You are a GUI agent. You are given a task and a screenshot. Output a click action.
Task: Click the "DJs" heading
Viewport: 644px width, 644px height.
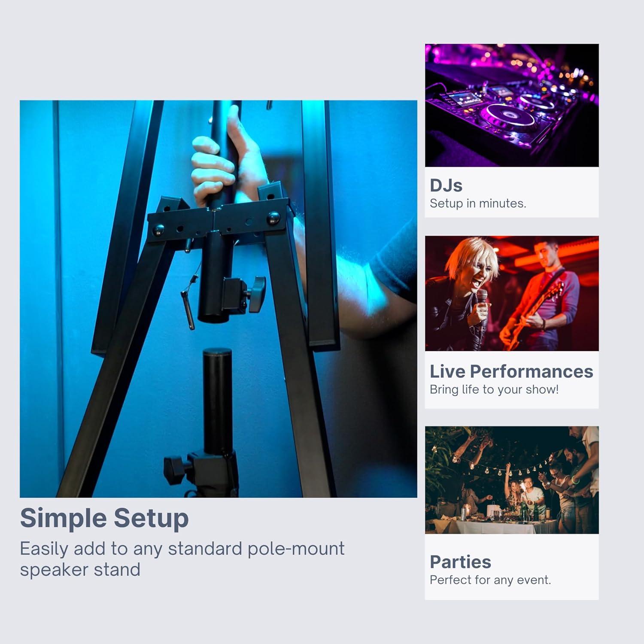446,185
